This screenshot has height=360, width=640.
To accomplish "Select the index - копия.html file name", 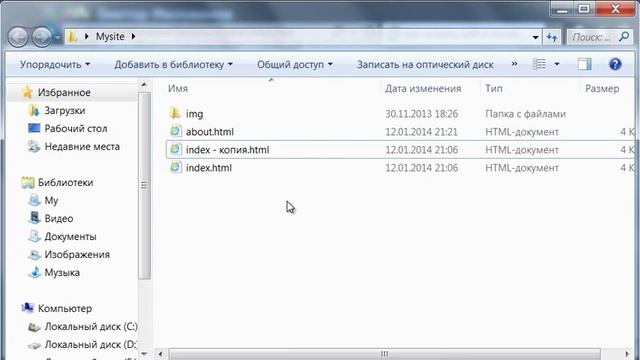I will 227,150.
